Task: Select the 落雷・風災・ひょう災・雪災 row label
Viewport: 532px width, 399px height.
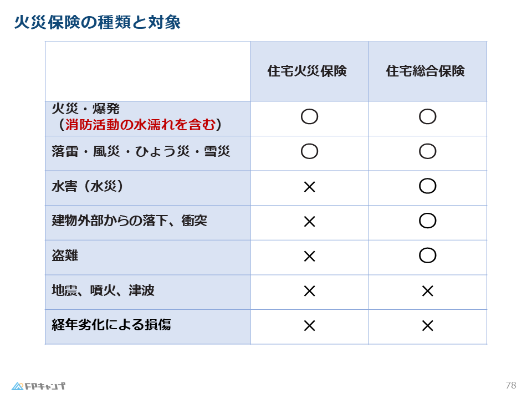Action: click(x=141, y=151)
